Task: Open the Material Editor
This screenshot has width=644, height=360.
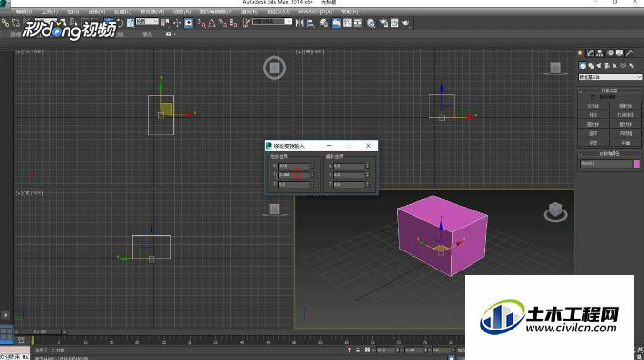Action: tap(371, 23)
